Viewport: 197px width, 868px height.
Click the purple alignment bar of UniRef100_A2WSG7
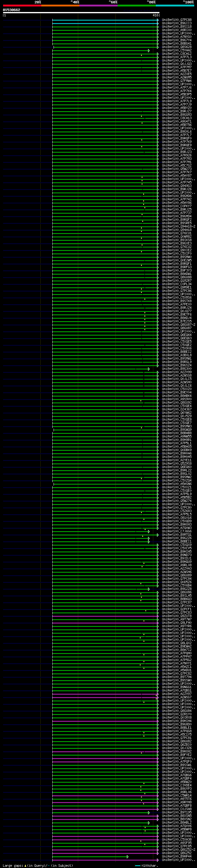click(x=105, y=697)
